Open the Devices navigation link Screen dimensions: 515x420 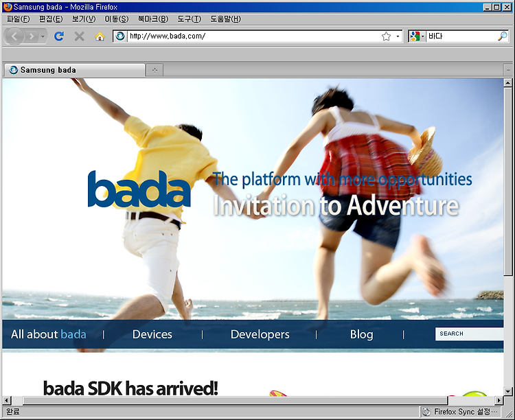(x=152, y=334)
